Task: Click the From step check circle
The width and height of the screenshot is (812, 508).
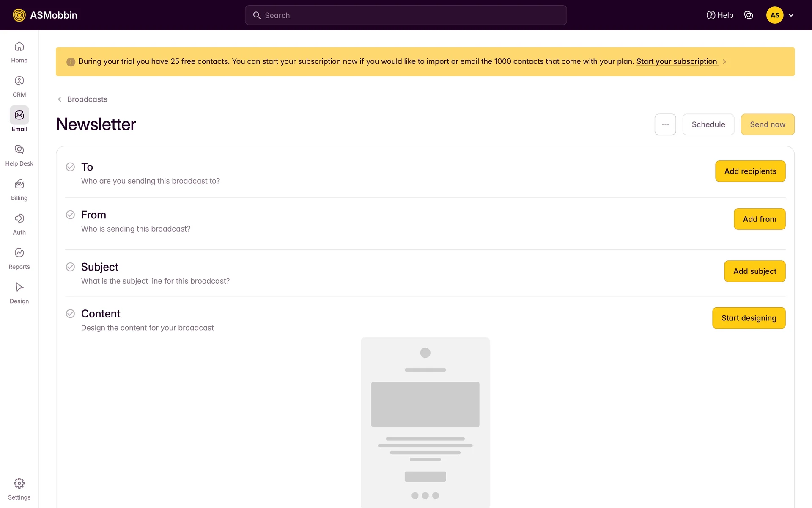Action: tap(70, 215)
